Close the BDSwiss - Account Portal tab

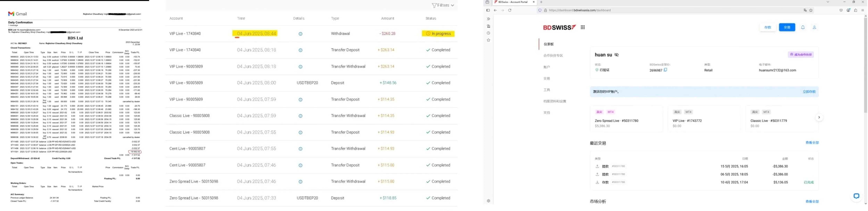pos(533,2)
